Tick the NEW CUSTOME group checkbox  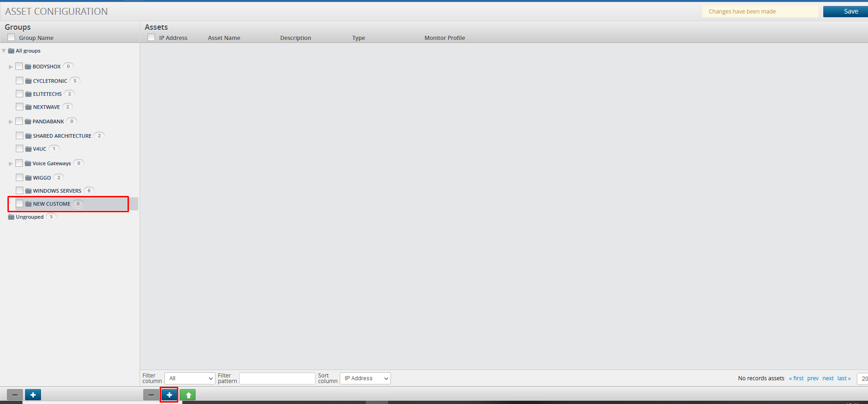click(x=20, y=203)
